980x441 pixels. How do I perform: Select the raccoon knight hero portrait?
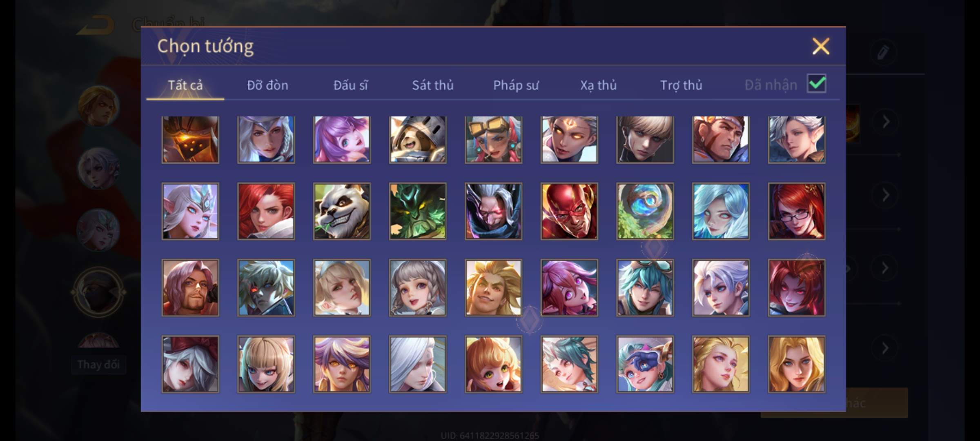418,140
